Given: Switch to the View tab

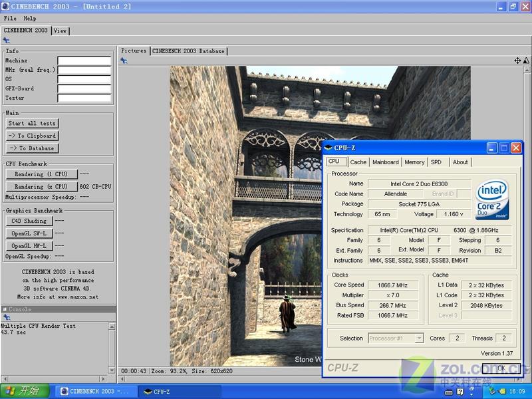Looking at the screenshot, I should pos(60,31).
